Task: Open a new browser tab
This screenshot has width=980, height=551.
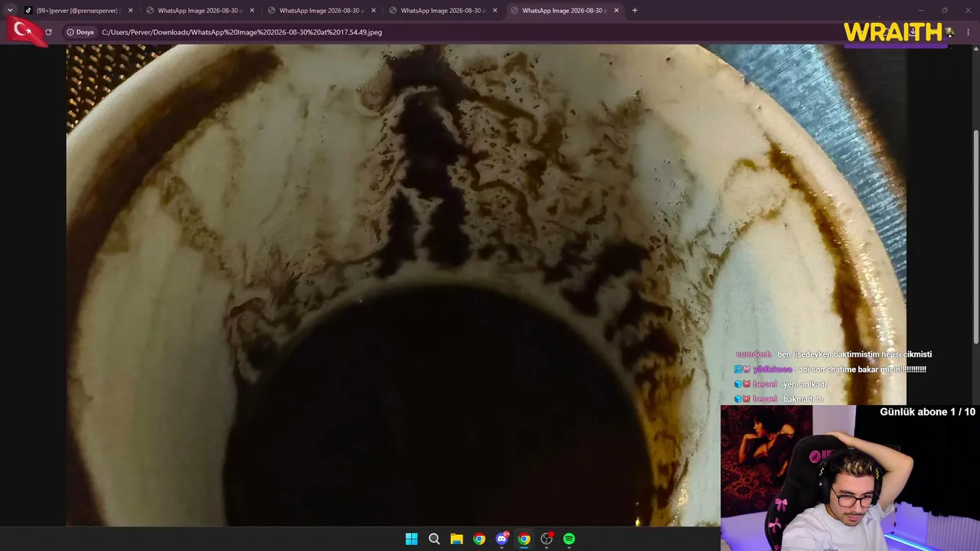Action: [635, 11]
